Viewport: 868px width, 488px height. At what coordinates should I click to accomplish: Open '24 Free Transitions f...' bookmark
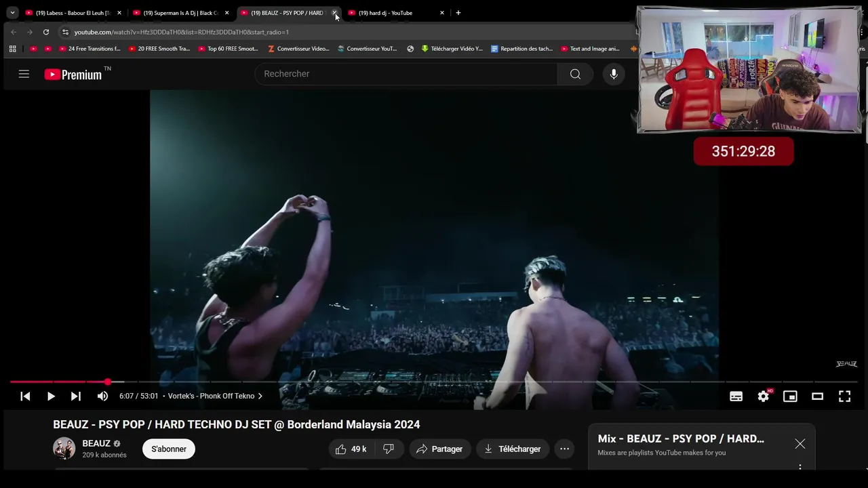[90, 49]
